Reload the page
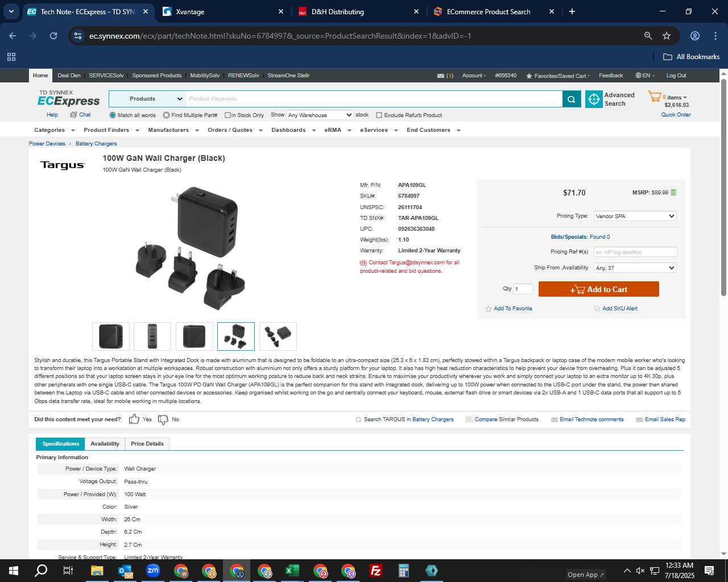The height and width of the screenshot is (582, 728). [53, 36]
